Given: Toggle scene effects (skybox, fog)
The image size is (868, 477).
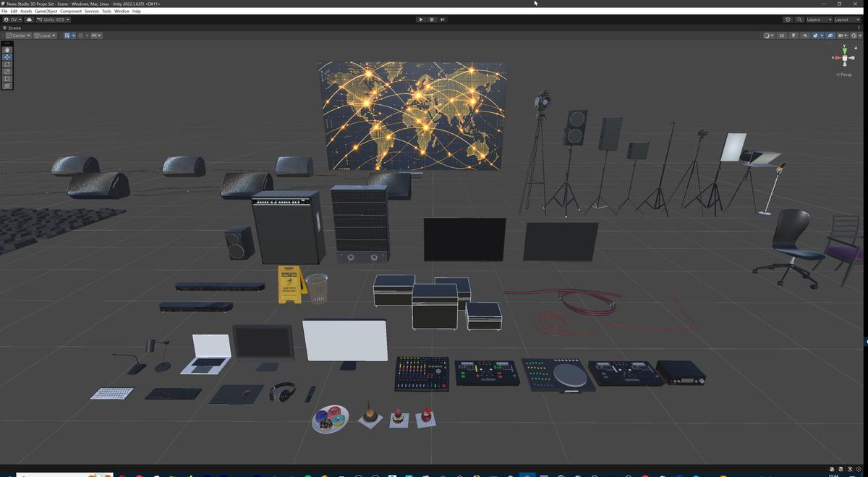Looking at the screenshot, I should coord(815,35).
